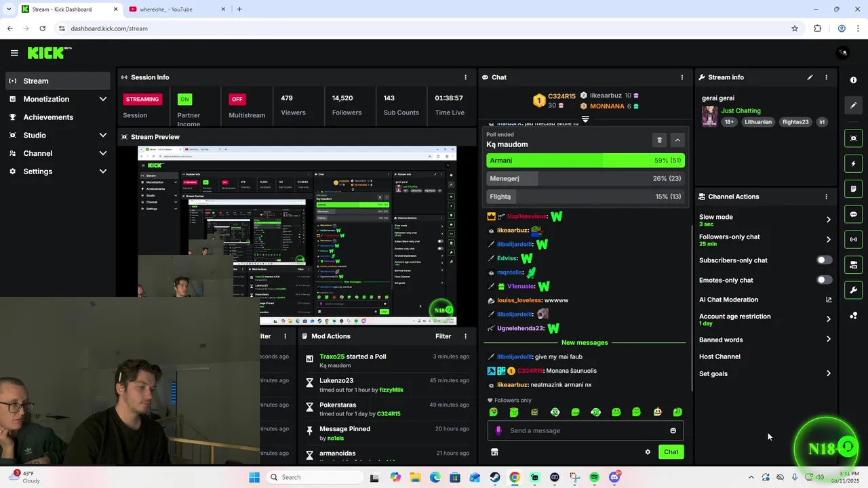Open the shop icon below chat input
868x488 pixels.
click(x=494, y=452)
